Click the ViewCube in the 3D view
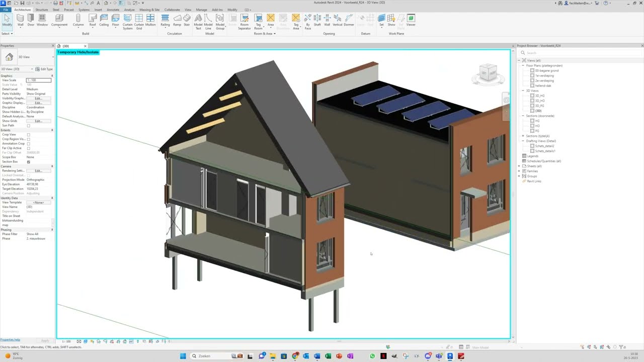Screen dimensions: 644x362 (x=488, y=73)
